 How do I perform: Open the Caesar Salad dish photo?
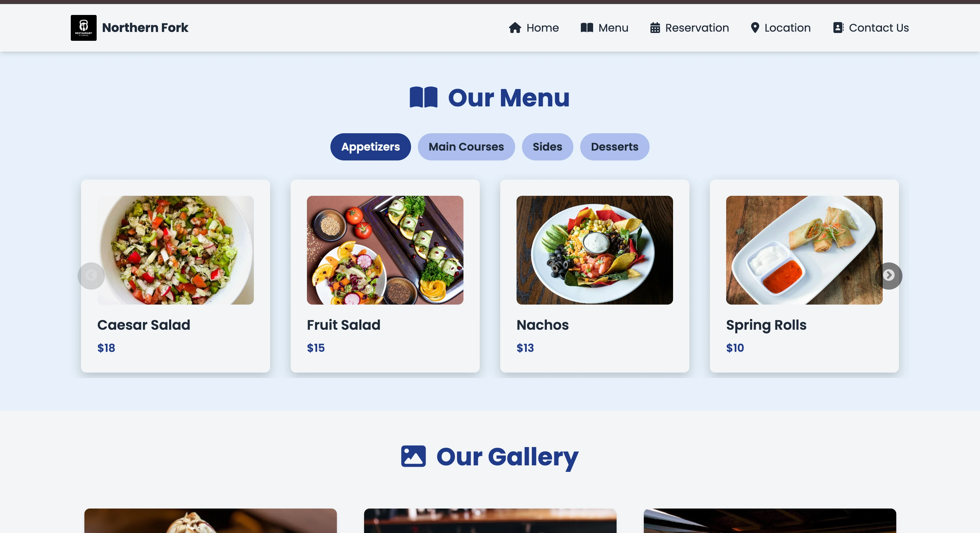click(175, 250)
